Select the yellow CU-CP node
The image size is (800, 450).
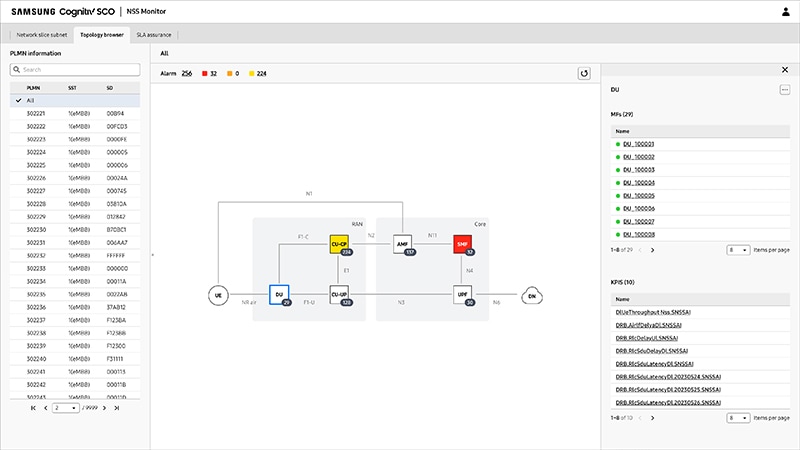339,244
